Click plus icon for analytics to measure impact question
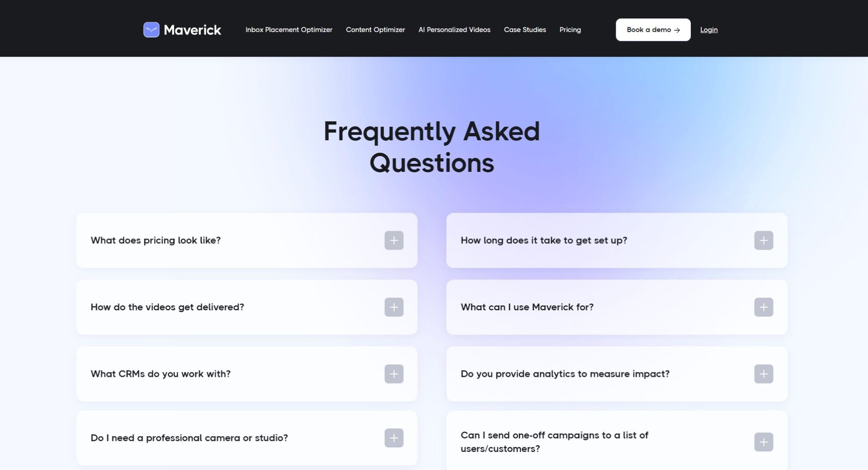The image size is (868, 470). 764,374
